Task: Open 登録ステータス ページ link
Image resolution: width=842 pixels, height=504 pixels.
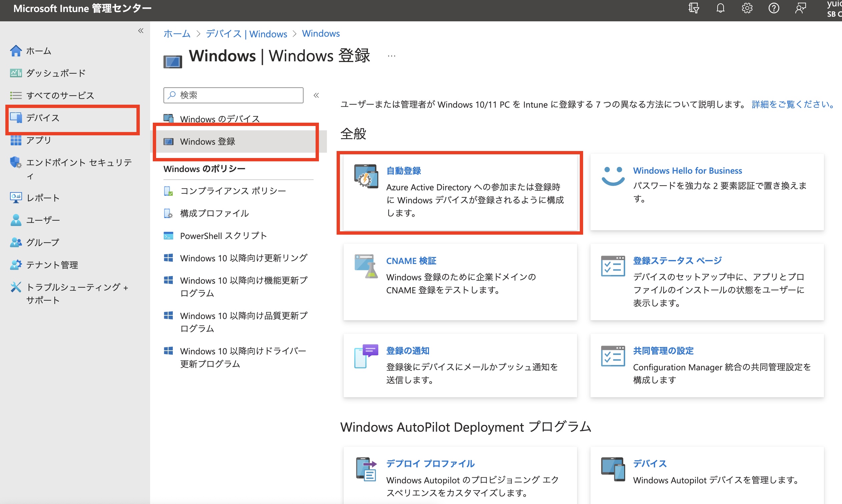Action: (x=677, y=261)
